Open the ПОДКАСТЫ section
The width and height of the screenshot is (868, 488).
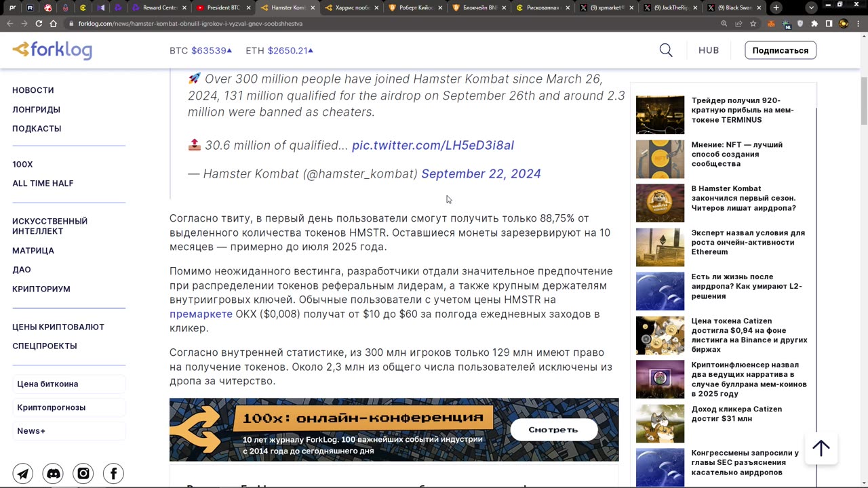point(37,128)
